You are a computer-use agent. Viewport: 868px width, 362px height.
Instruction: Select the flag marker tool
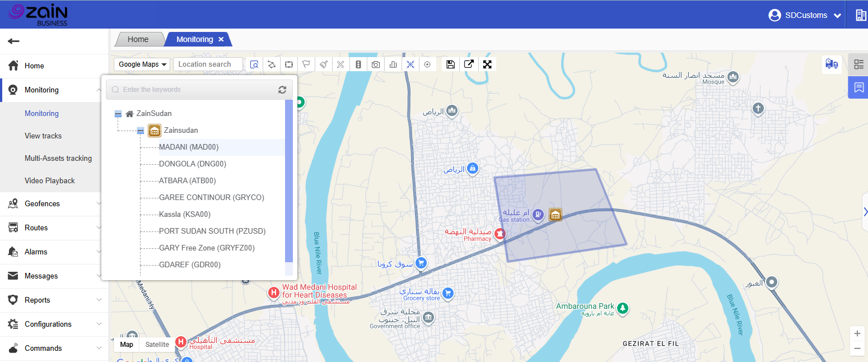coord(306,64)
